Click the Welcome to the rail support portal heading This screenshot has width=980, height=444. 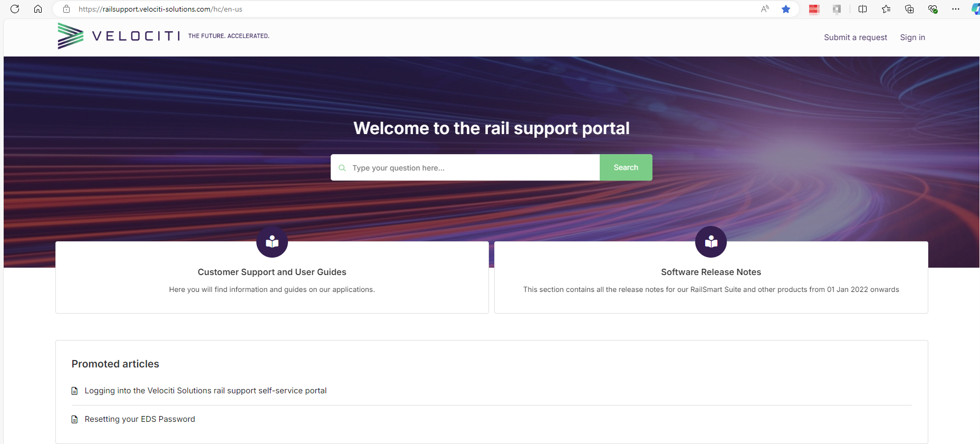[492, 128]
